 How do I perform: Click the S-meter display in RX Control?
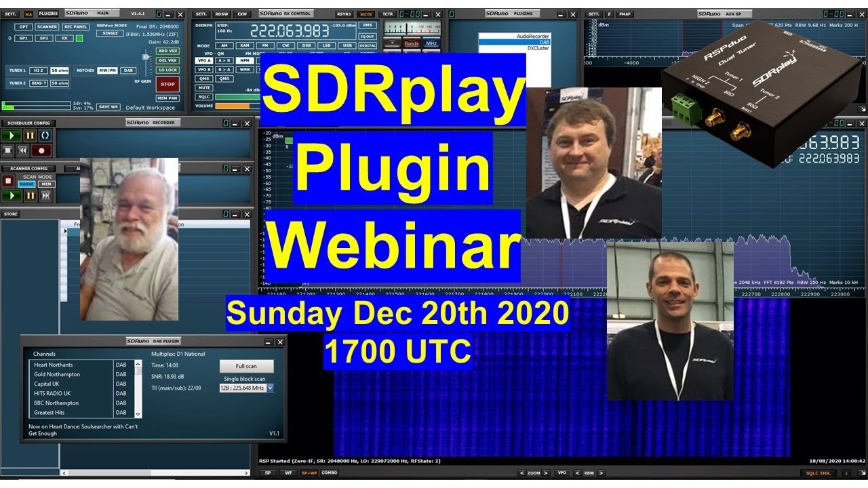411,27
